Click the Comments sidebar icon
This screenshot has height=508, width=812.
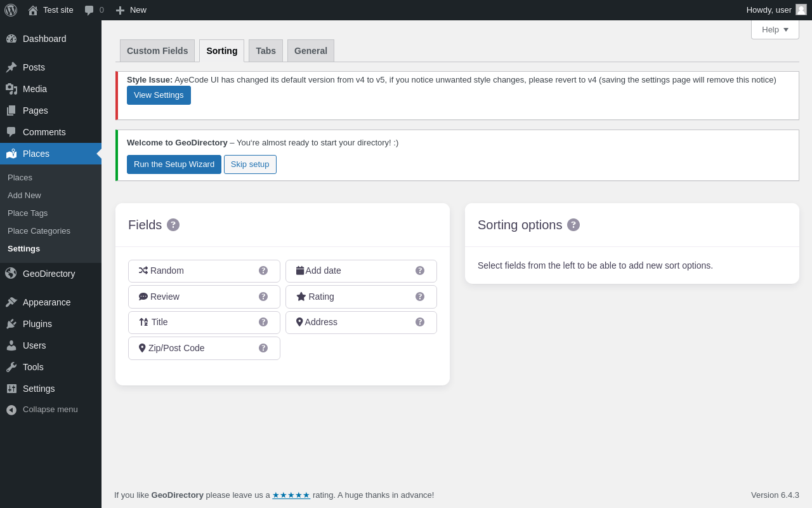(x=11, y=132)
